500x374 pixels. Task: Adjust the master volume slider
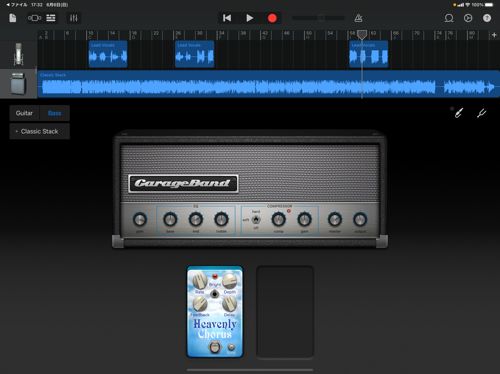(319, 18)
